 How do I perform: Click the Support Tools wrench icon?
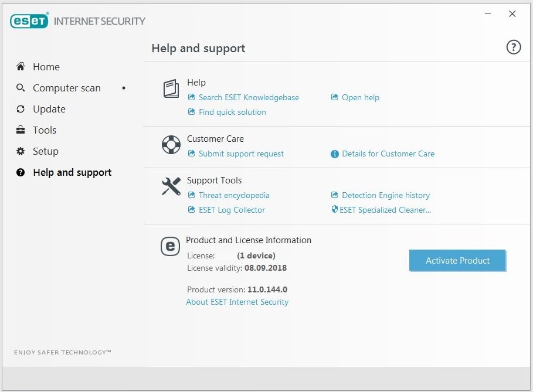[x=171, y=186]
